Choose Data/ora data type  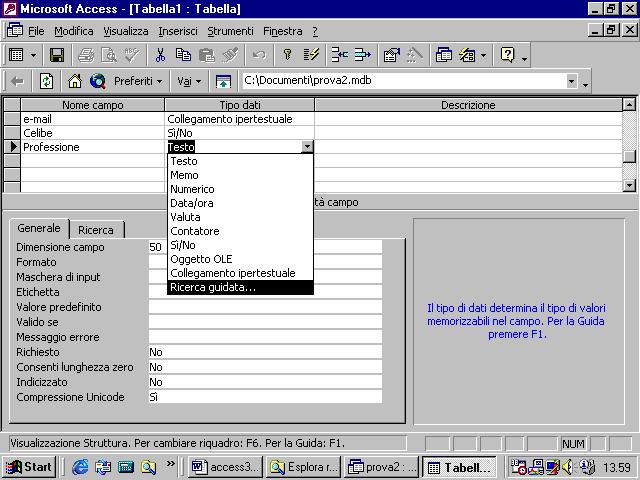240,203
